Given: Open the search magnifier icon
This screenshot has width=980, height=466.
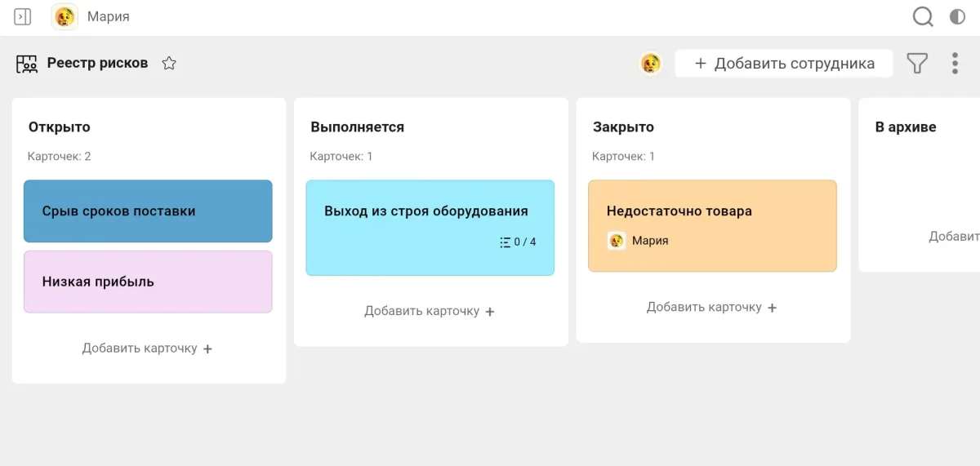Looking at the screenshot, I should [922, 16].
